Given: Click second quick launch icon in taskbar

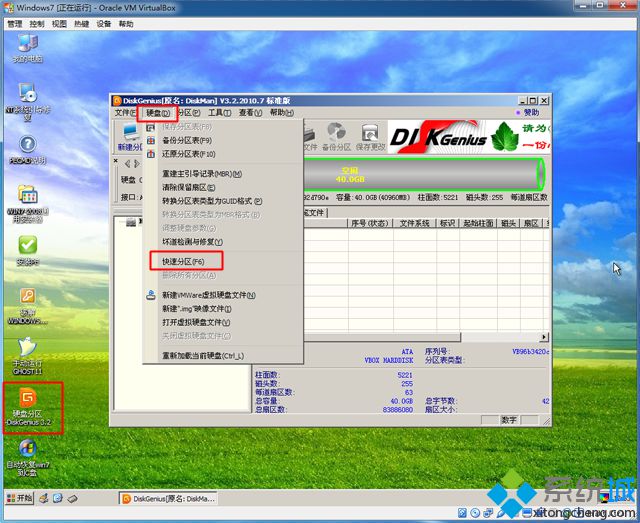Looking at the screenshot, I should point(58,499).
